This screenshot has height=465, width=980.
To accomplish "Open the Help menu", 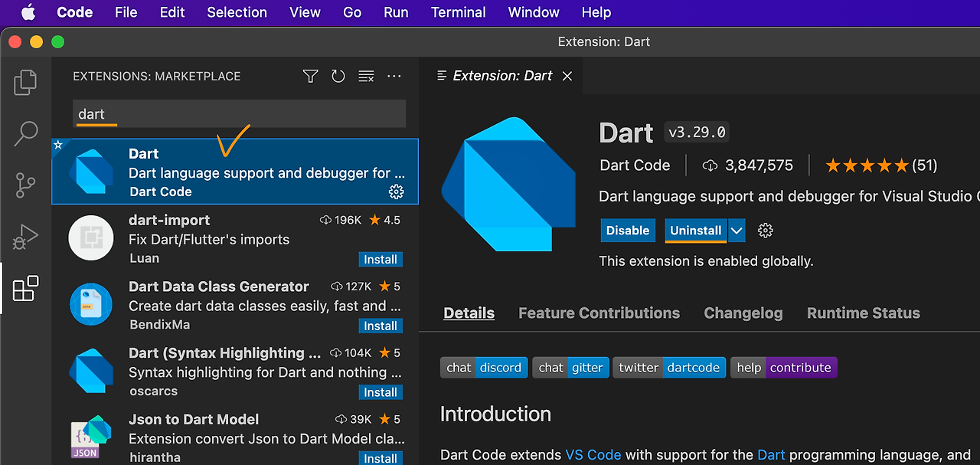I will 596,12.
